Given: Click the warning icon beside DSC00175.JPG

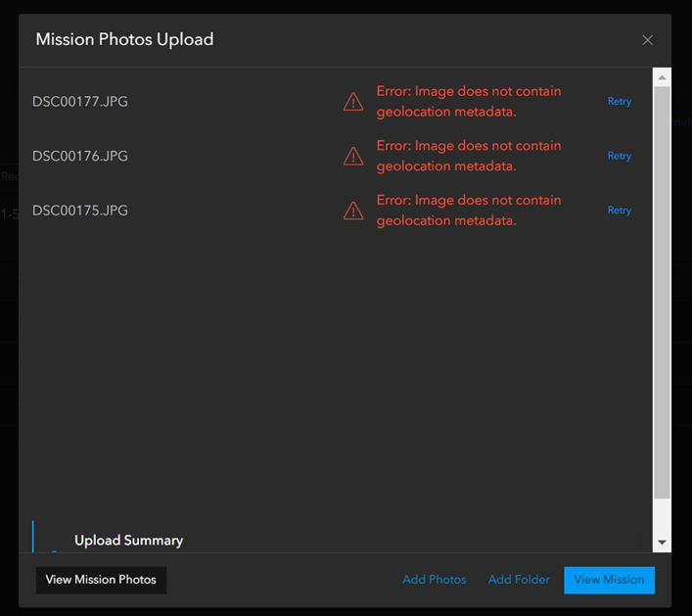Looking at the screenshot, I should coord(353,211).
